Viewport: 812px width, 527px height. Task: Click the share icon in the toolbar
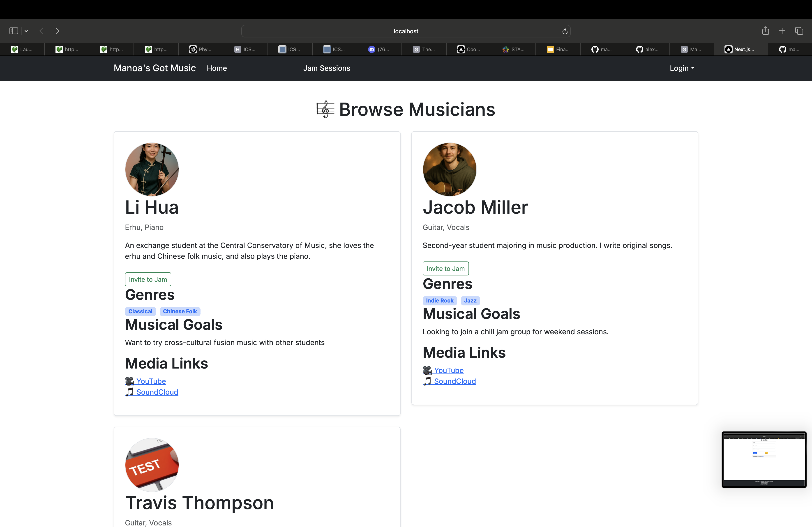766,30
